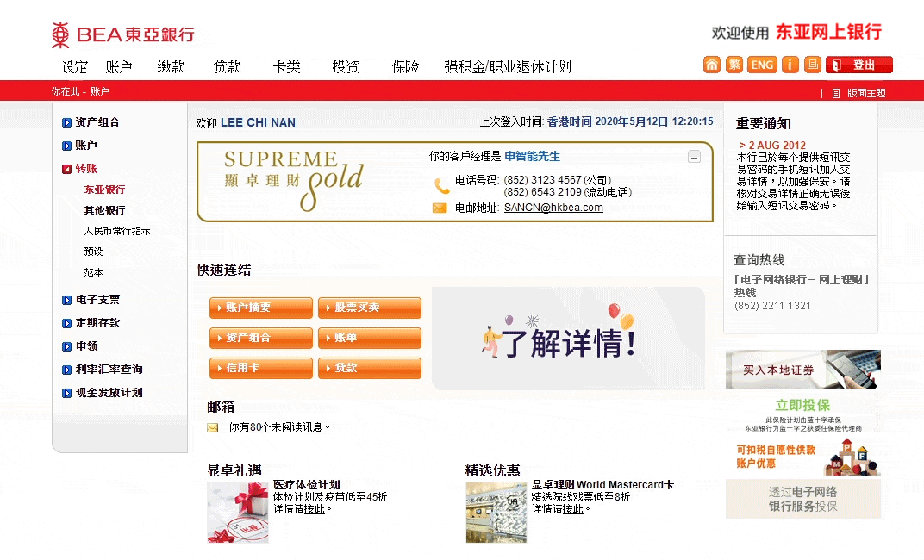Image resolution: width=924 pixels, height=560 pixels.
Task: Switch language to ENG
Action: pos(762,65)
